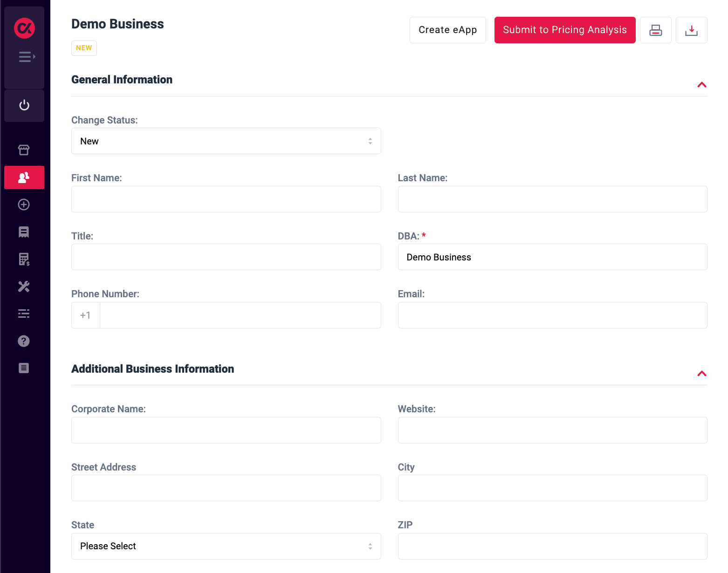This screenshot has height=573, width=728.
Task: Open the wrench tools icon
Action: pos(24,286)
